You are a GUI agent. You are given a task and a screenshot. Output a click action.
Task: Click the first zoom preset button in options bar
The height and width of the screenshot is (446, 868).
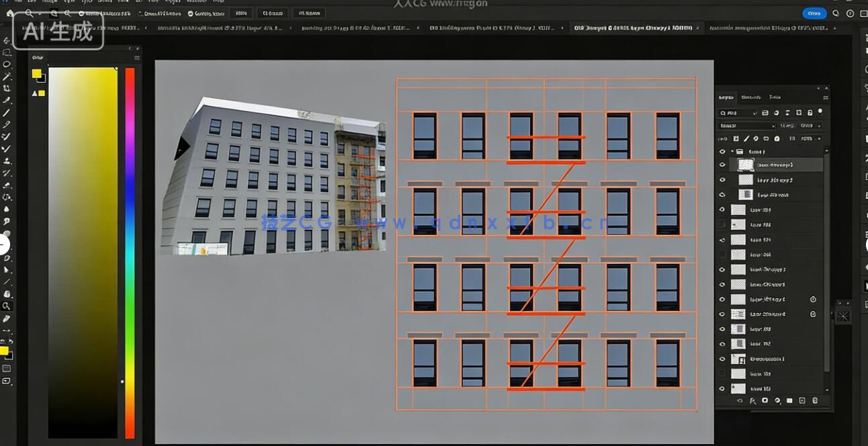tap(241, 13)
